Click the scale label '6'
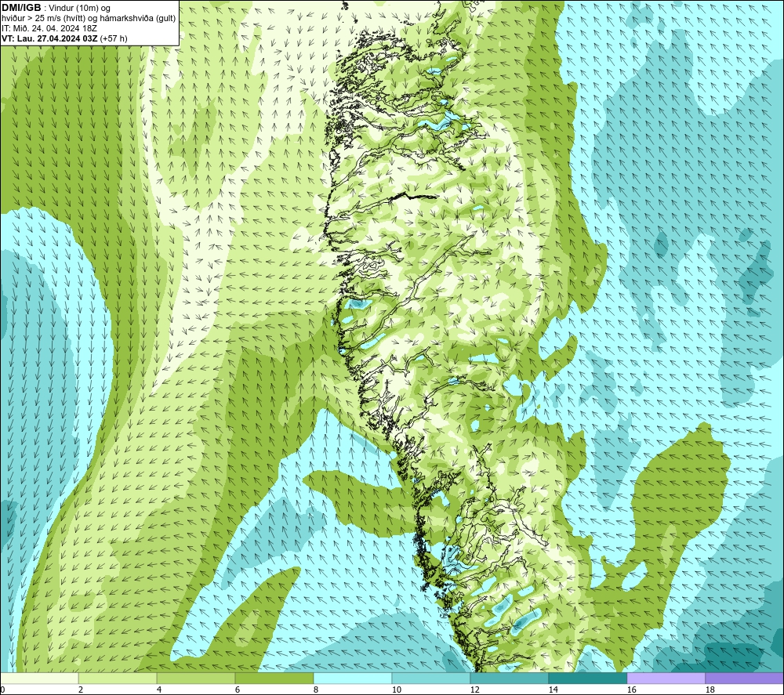784x695 pixels. (238, 690)
